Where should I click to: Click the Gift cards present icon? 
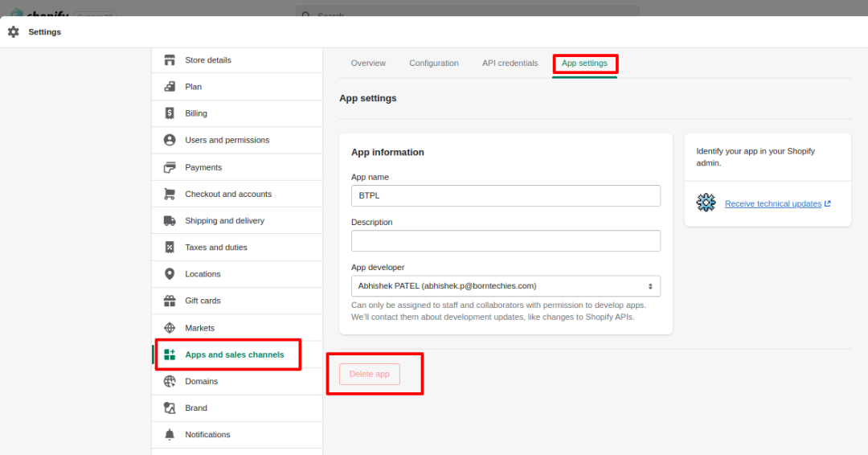click(x=170, y=301)
